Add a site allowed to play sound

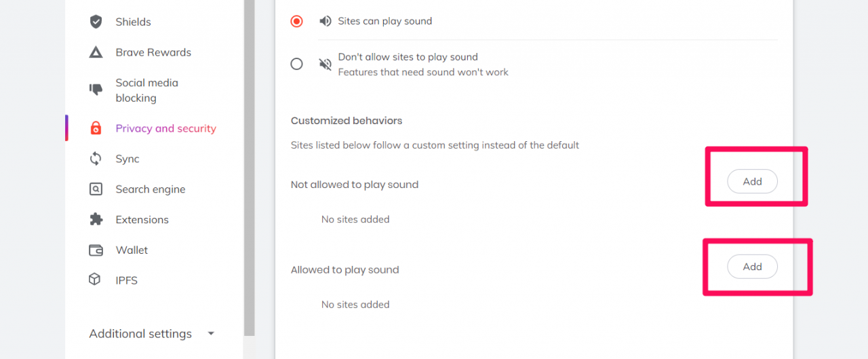click(x=752, y=267)
